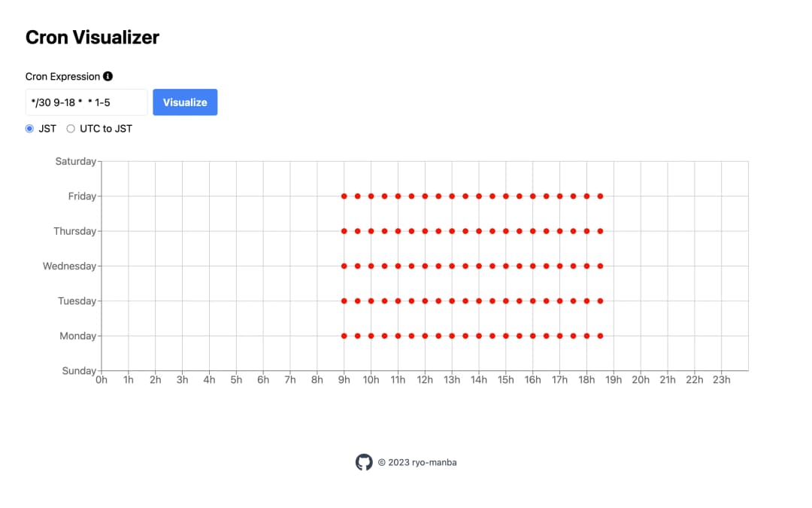Click the Thursday 15h data point
The width and height of the screenshot is (812, 508).
[x=506, y=231]
